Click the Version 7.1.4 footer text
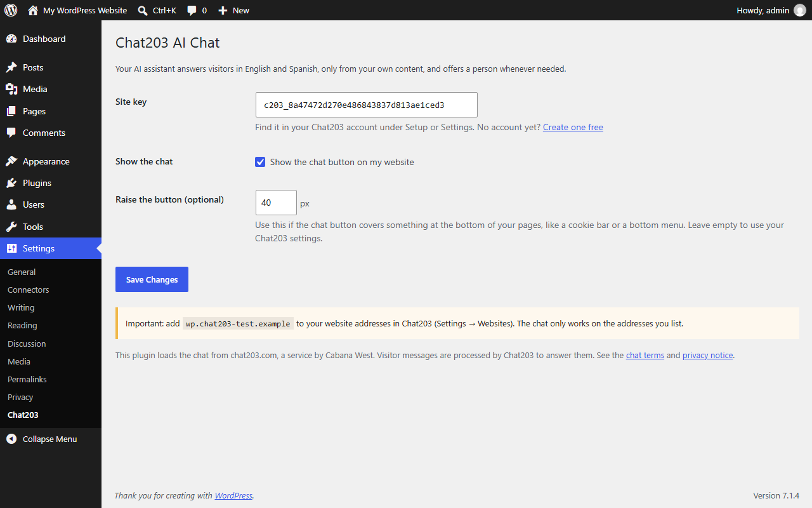The image size is (812, 508). pyautogui.click(x=776, y=495)
